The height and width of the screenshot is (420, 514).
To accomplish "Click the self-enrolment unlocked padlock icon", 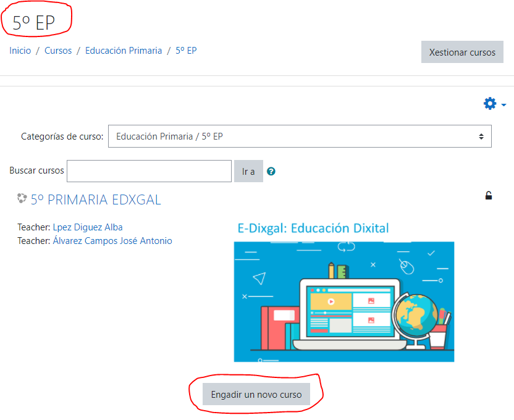I will [488, 196].
